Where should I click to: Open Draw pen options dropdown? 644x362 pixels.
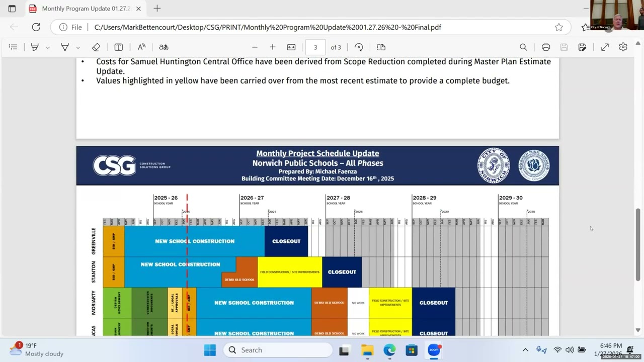(78, 47)
